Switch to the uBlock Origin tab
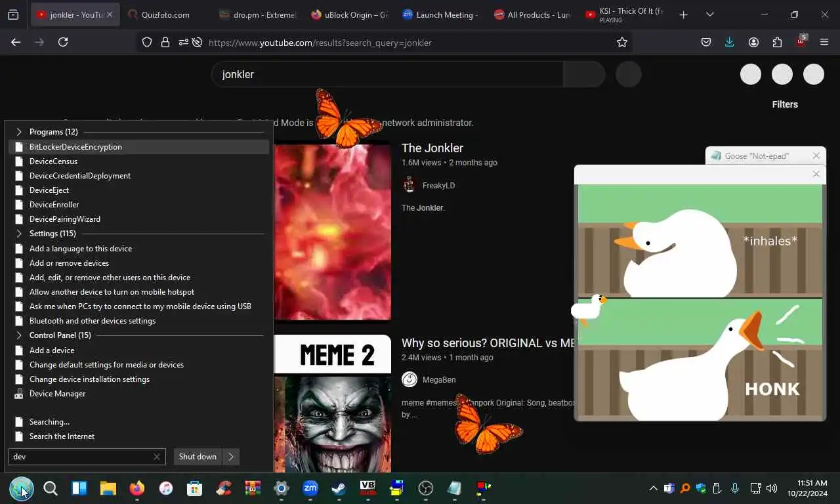 (x=349, y=14)
